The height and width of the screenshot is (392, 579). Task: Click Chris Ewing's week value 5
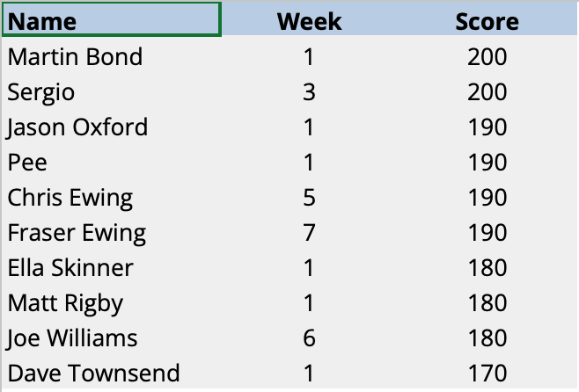click(x=309, y=198)
